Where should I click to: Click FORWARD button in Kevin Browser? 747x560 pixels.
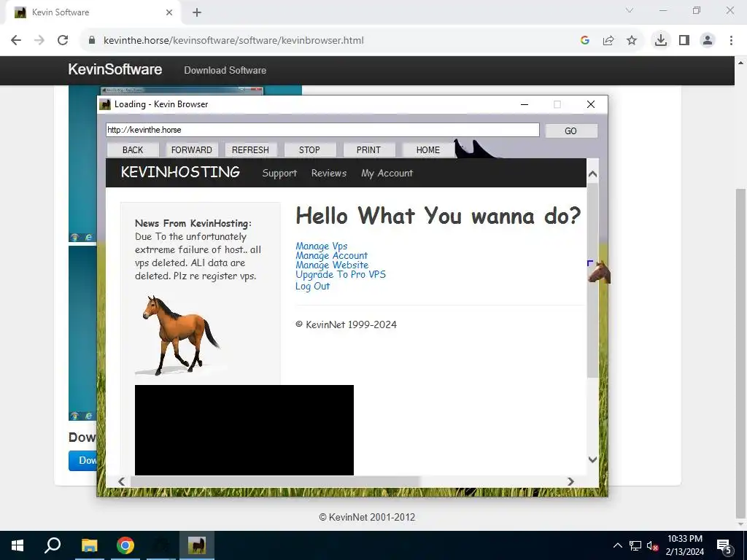click(x=192, y=150)
